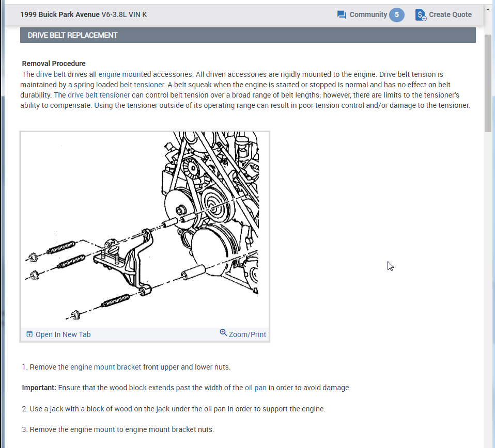The width and height of the screenshot is (495, 448).
Task: Click step 2 text about the jack
Action: tap(174, 409)
